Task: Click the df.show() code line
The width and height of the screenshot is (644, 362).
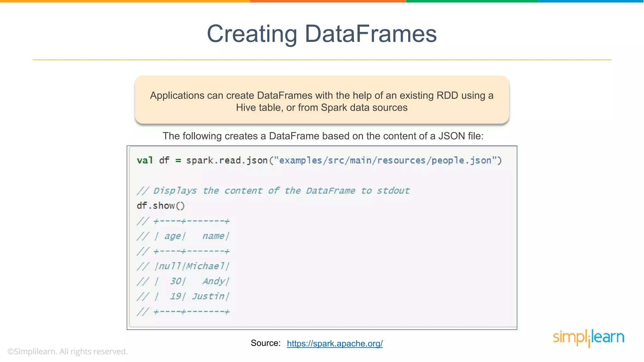Action: (161, 206)
